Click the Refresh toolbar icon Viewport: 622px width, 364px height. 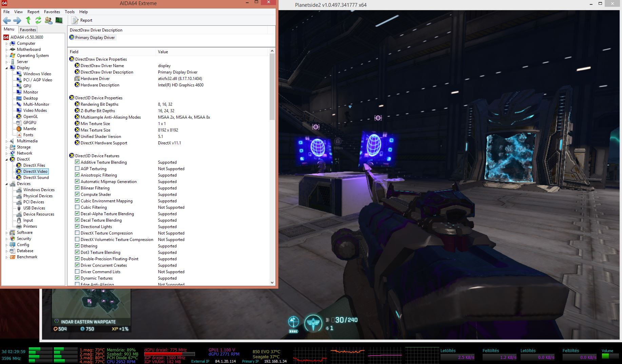pos(38,20)
